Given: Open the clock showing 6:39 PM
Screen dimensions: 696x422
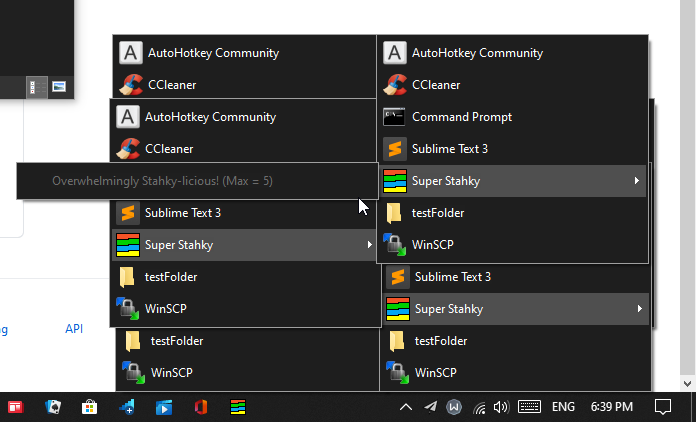Looking at the screenshot, I should [612, 407].
